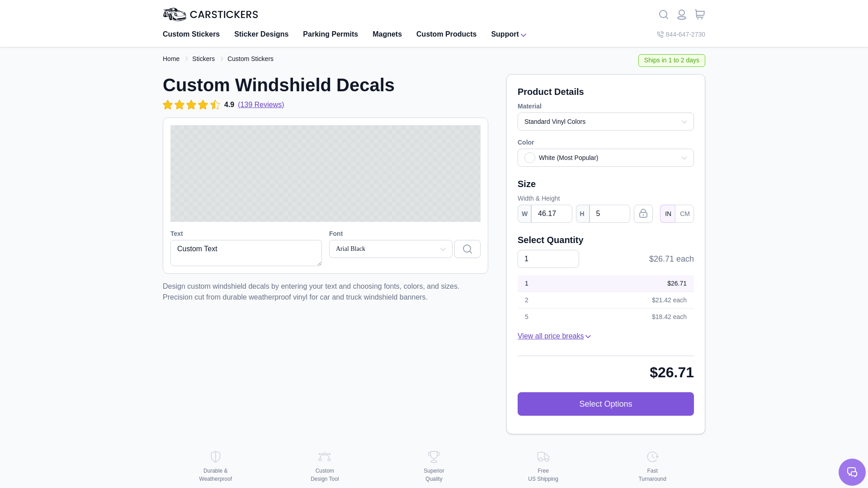Click the Custom Text input box
The height and width of the screenshot is (488, 868).
245,253
